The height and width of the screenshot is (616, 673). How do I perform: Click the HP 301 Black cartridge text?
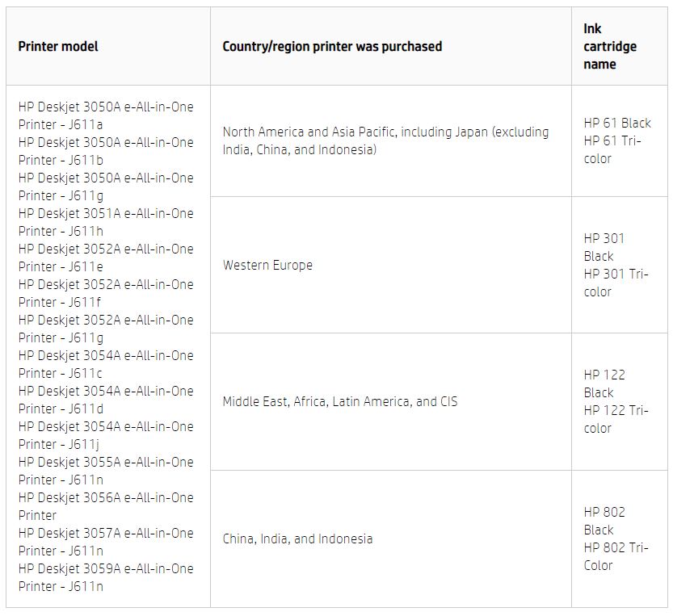pos(604,247)
